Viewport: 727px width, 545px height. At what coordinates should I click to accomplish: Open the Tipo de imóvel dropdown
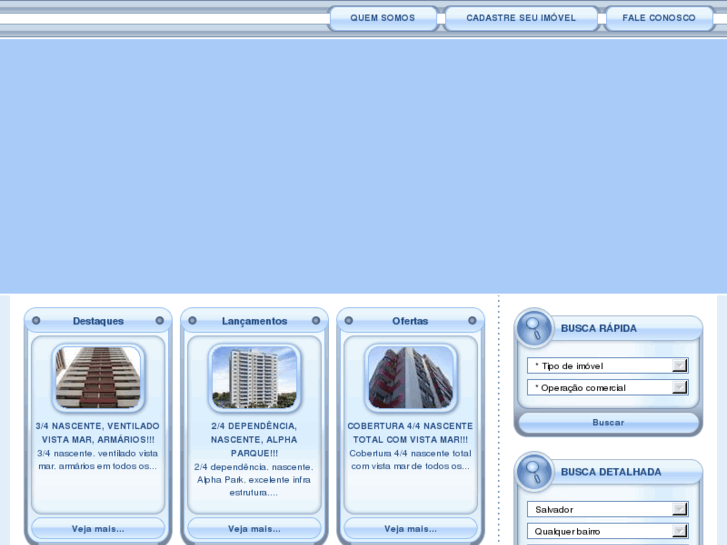[607, 365]
